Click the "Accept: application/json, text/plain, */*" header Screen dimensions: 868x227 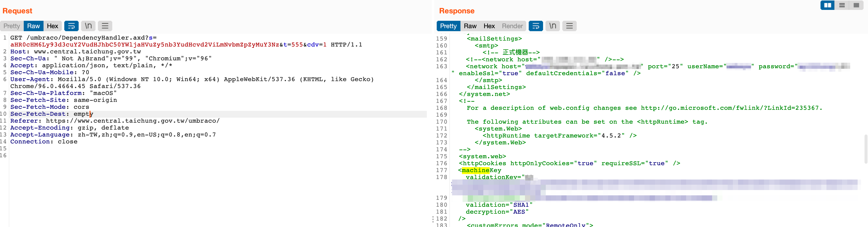[91, 65]
